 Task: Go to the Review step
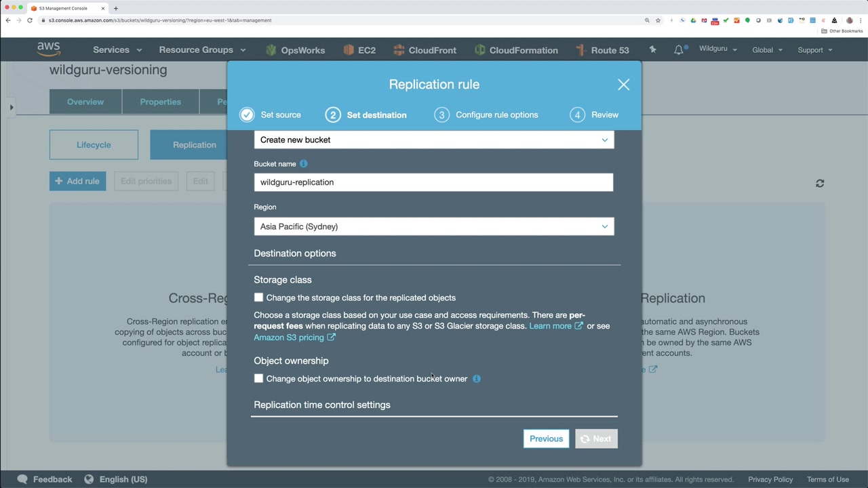click(x=595, y=115)
